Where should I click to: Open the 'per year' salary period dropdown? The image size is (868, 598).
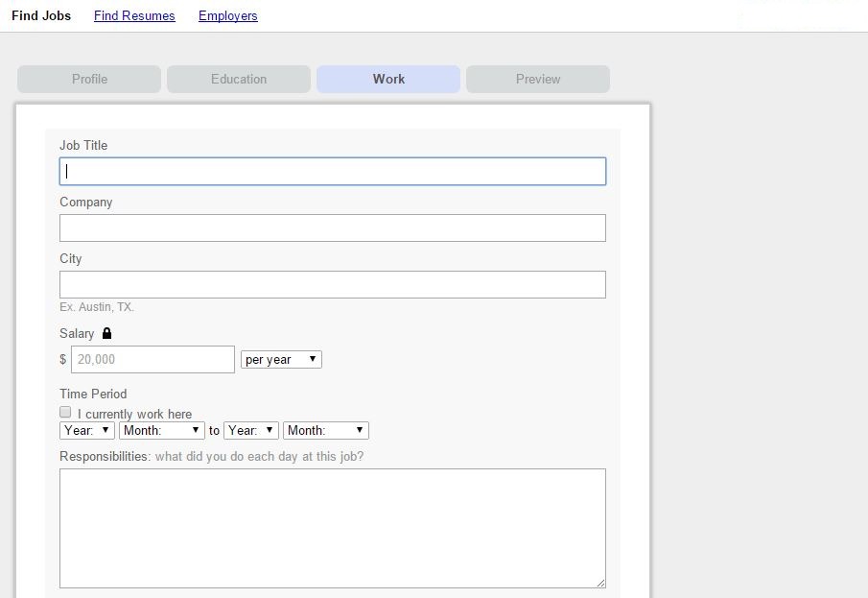tap(281, 359)
